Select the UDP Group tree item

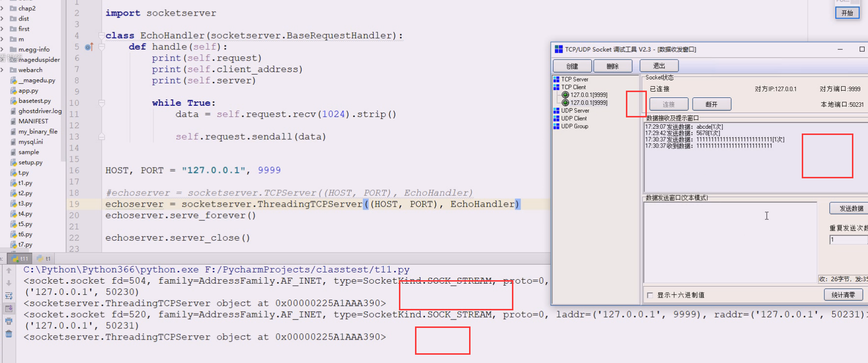(x=575, y=126)
